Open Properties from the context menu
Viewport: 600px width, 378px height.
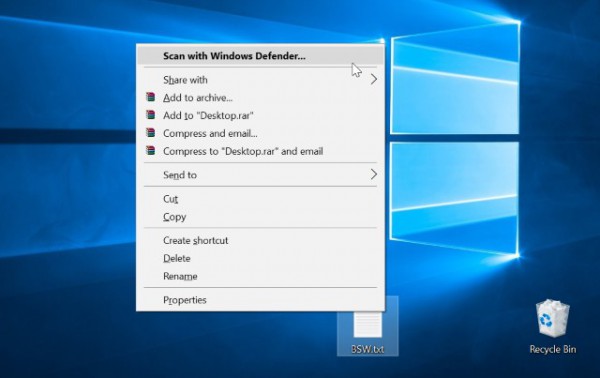pyautogui.click(x=260, y=300)
